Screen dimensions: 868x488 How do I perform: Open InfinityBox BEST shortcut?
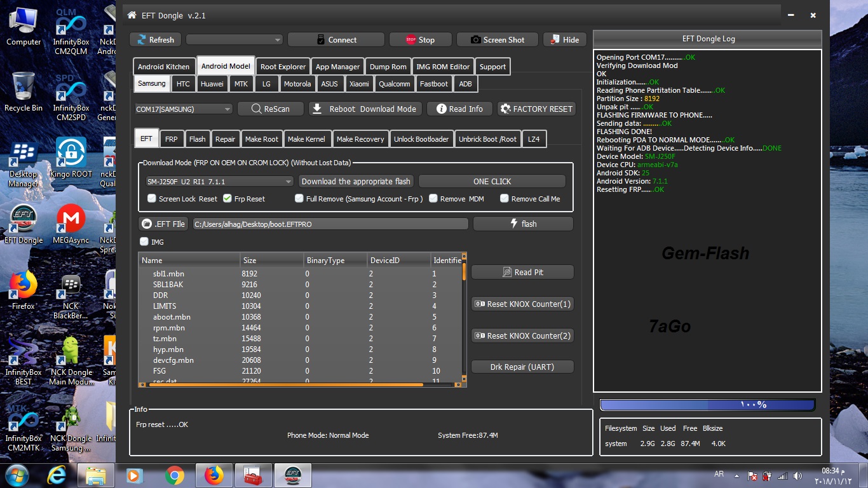[24, 362]
